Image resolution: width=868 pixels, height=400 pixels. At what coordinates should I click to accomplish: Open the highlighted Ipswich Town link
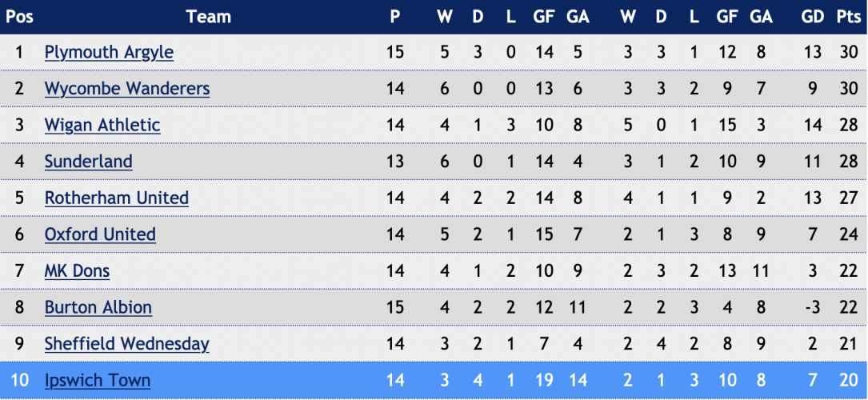[98, 381]
